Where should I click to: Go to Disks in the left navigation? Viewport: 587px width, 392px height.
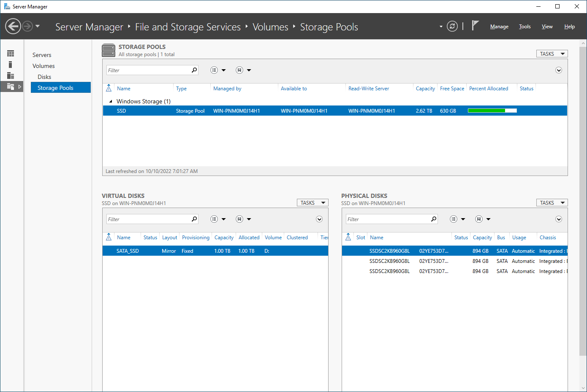[44, 77]
